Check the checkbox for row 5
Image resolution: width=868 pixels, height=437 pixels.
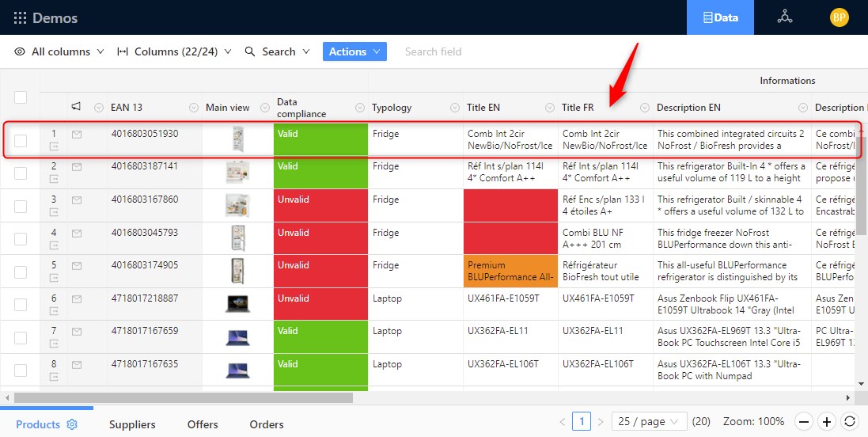coord(21,272)
